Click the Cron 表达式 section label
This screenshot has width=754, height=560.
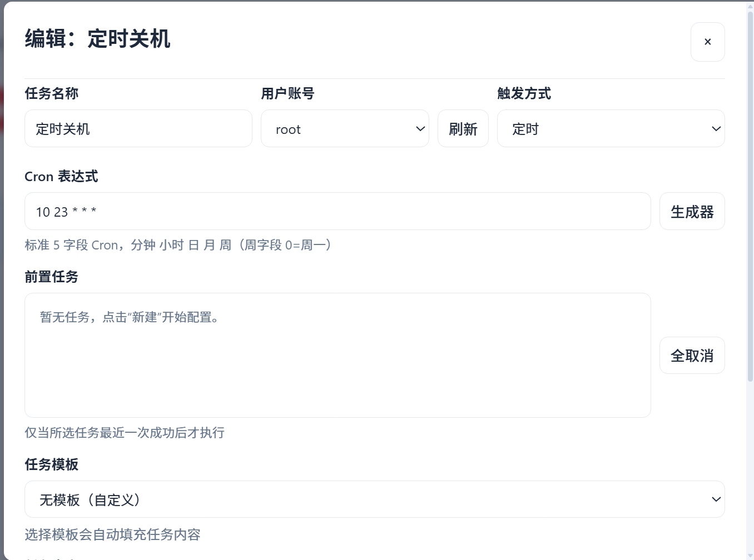61,176
